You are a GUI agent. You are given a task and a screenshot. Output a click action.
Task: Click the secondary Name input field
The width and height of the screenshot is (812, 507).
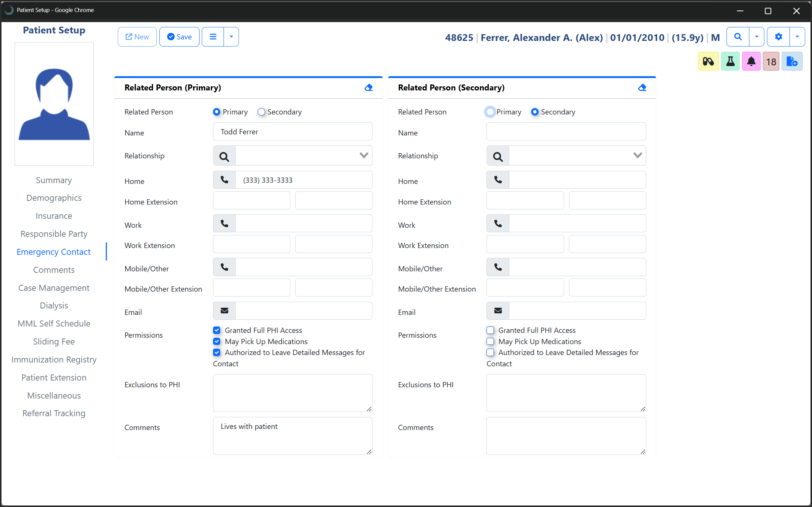point(566,132)
